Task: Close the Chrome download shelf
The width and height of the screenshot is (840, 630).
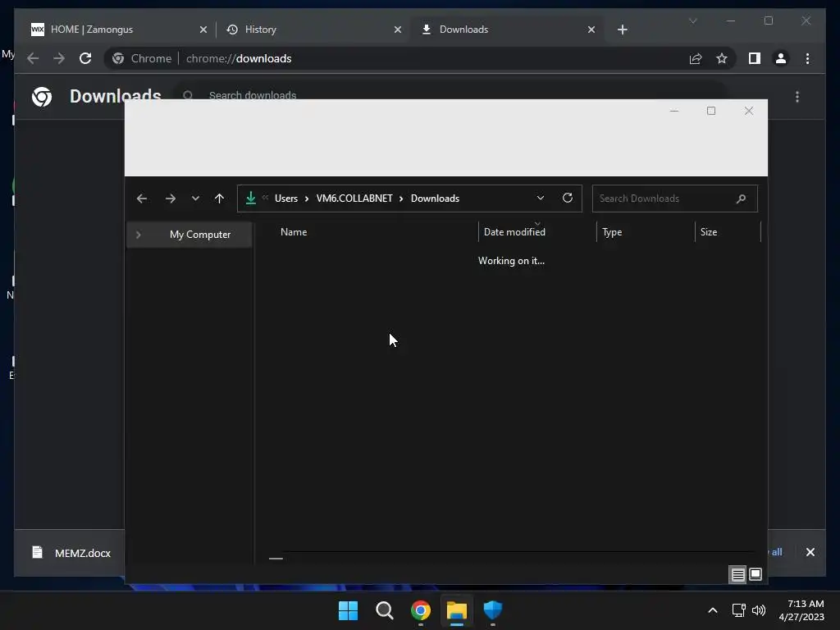Action: point(810,552)
